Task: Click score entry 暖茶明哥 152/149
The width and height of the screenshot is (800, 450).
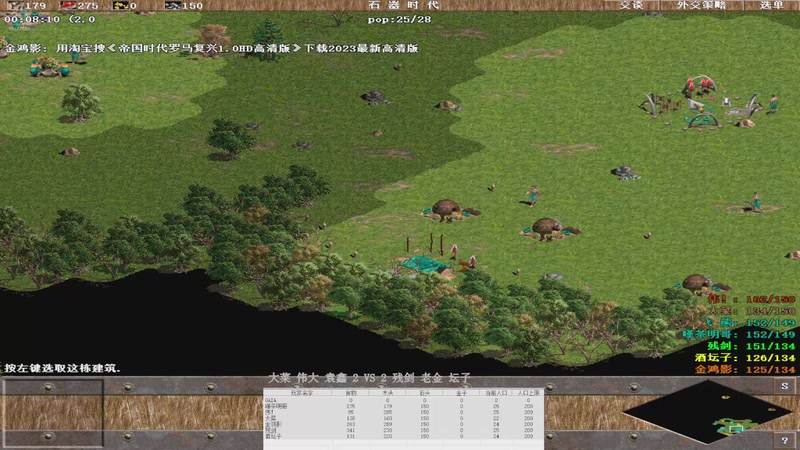Action: (739, 334)
